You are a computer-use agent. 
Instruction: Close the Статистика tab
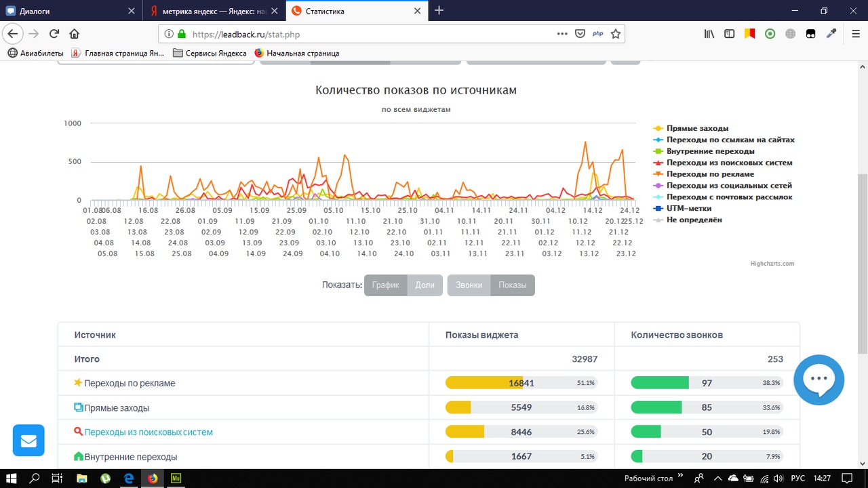pyautogui.click(x=417, y=11)
